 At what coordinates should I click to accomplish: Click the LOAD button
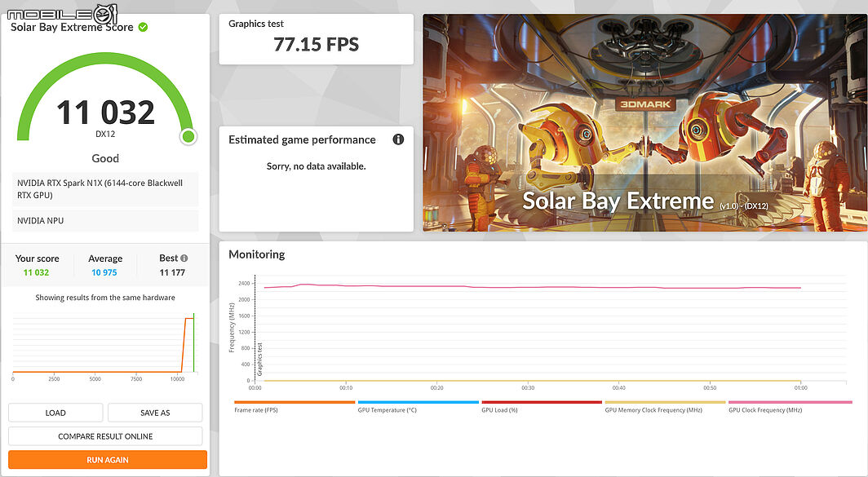55,413
